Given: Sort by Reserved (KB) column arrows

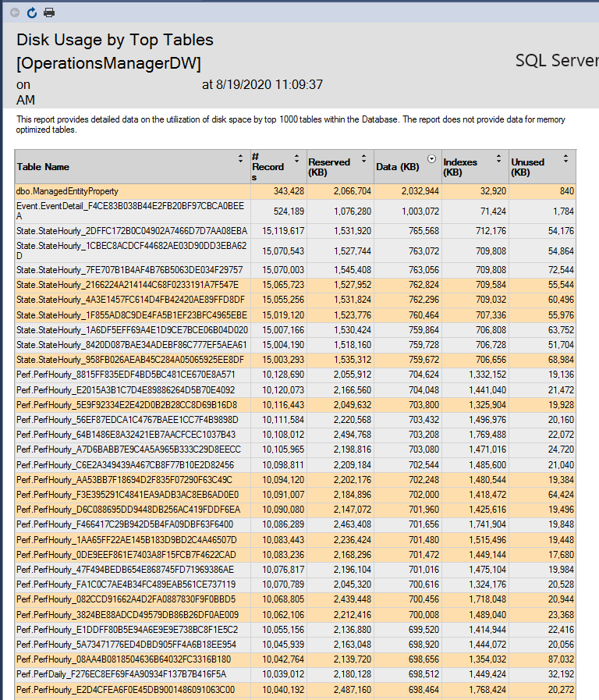Looking at the screenshot, I should click(x=364, y=158).
